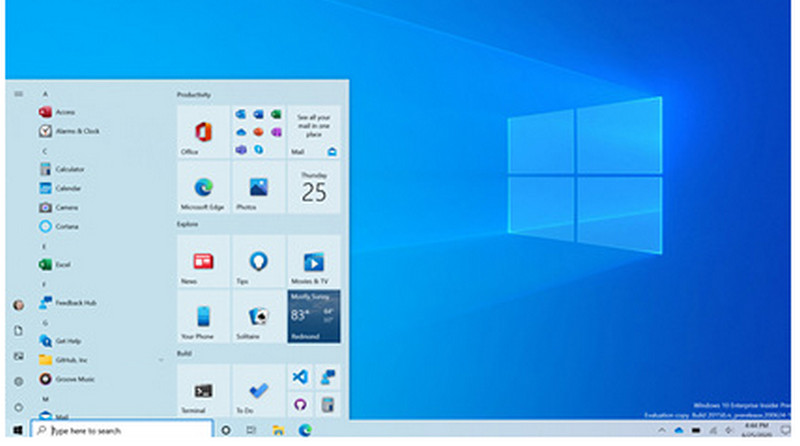Launch Access from the app list

click(x=57, y=112)
